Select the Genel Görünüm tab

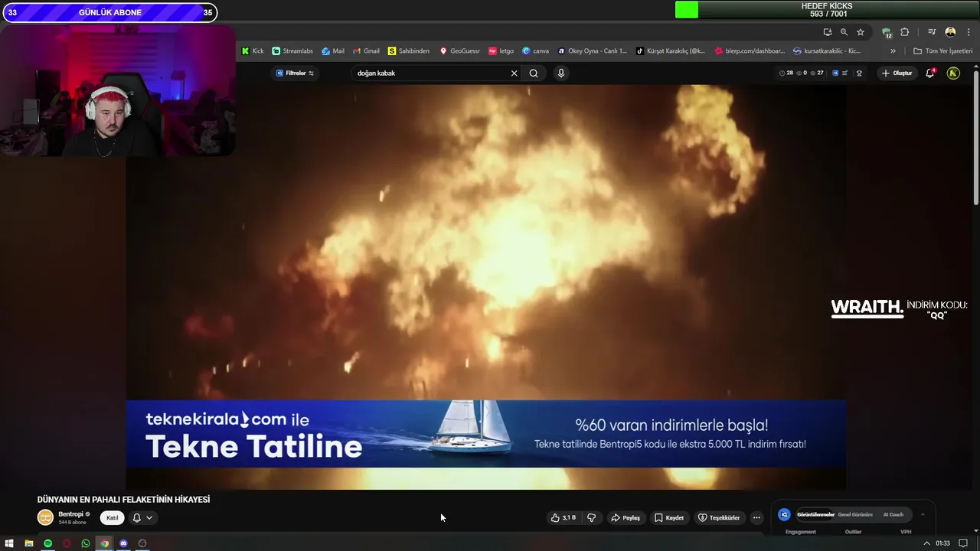click(x=855, y=515)
